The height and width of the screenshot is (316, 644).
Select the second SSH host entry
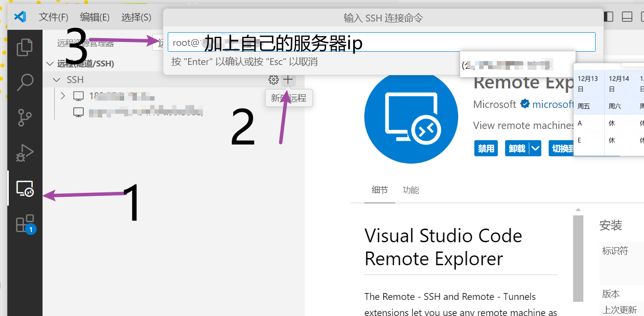[145, 112]
